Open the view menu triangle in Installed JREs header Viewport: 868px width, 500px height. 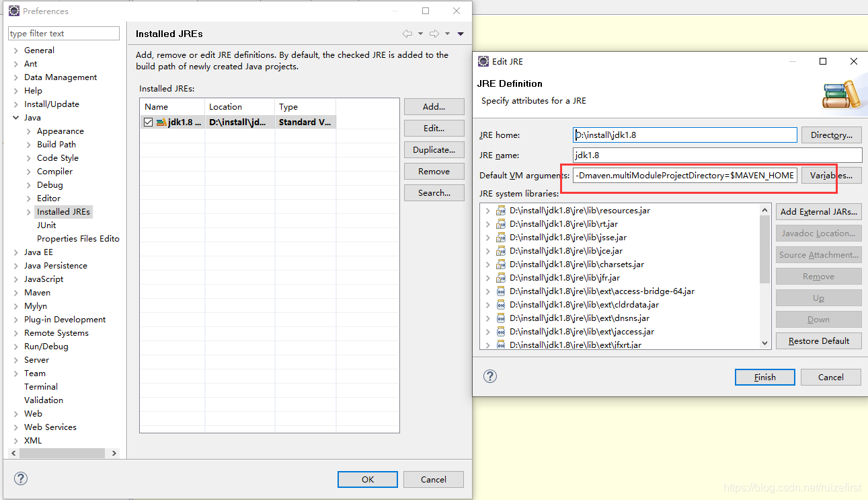(x=460, y=33)
